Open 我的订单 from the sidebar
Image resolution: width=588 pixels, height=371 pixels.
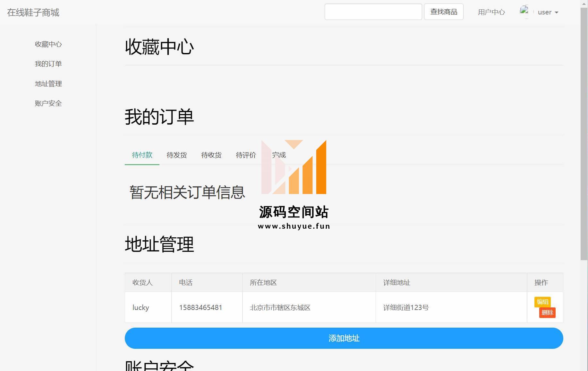pyautogui.click(x=48, y=64)
